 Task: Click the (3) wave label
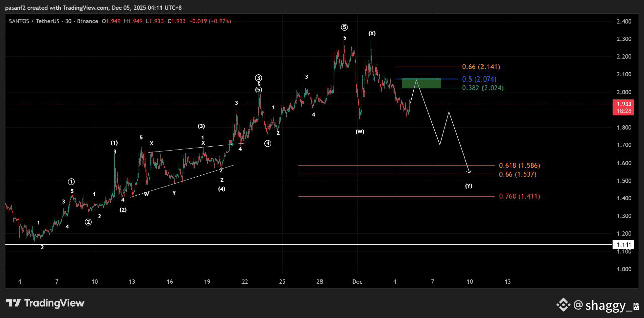click(x=201, y=126)
